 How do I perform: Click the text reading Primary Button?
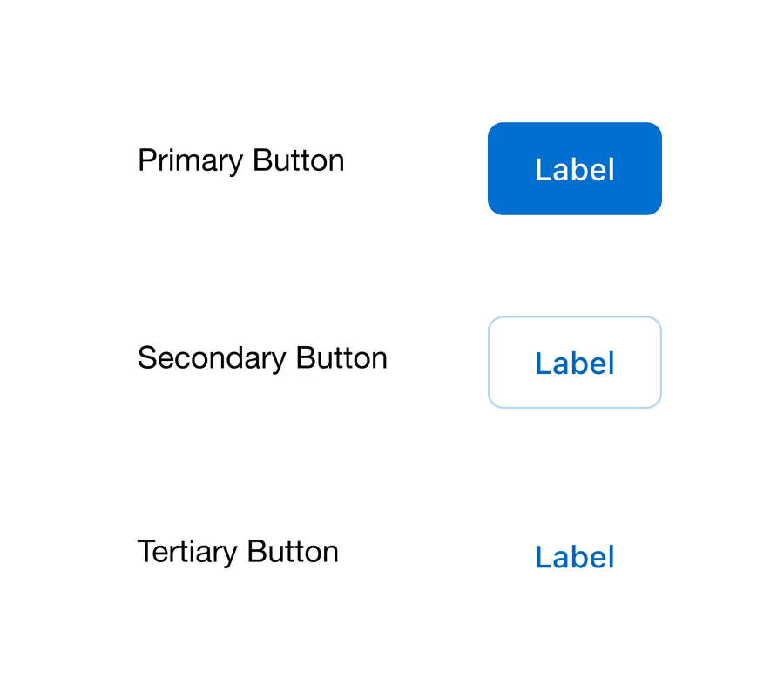point(240,160)
